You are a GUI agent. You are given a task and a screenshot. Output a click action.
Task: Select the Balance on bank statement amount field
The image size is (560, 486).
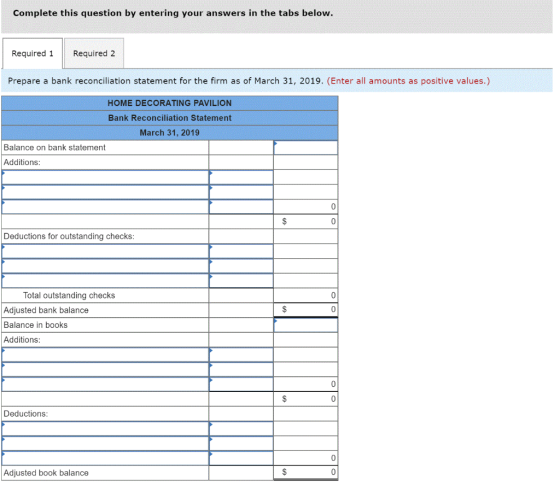(x=306, y=148)
